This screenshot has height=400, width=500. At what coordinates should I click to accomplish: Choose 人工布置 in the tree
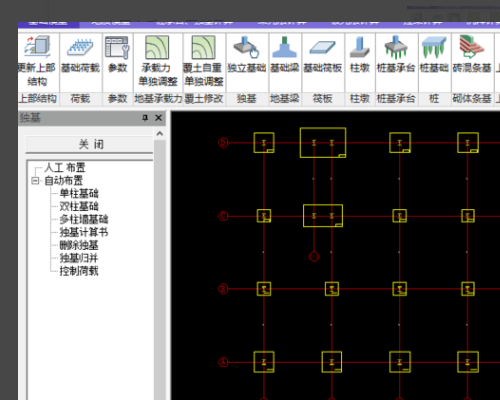click(x=65, y=167)
